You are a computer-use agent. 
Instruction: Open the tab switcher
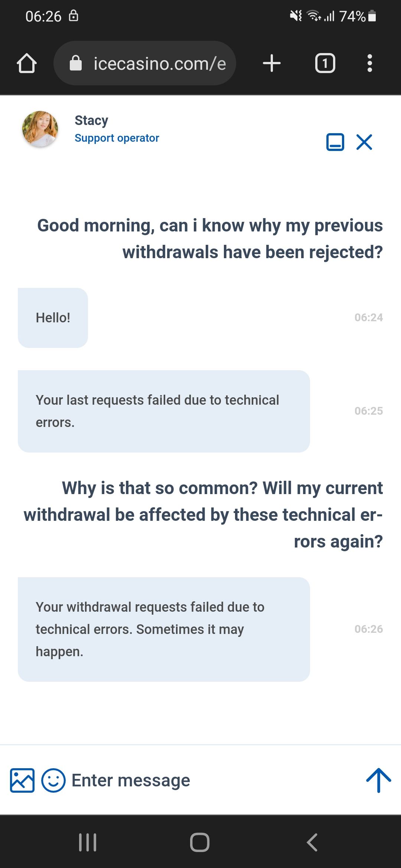click(x=325, y=63)
